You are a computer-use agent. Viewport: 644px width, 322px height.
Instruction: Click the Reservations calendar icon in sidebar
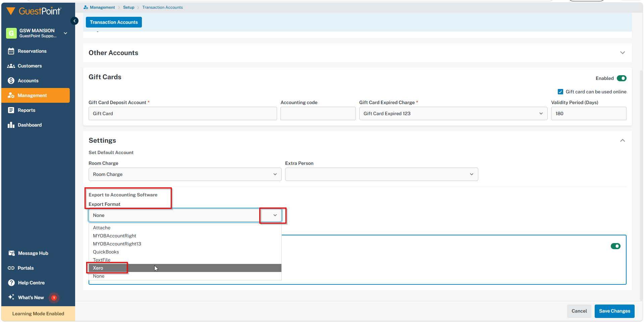[11, 51]
